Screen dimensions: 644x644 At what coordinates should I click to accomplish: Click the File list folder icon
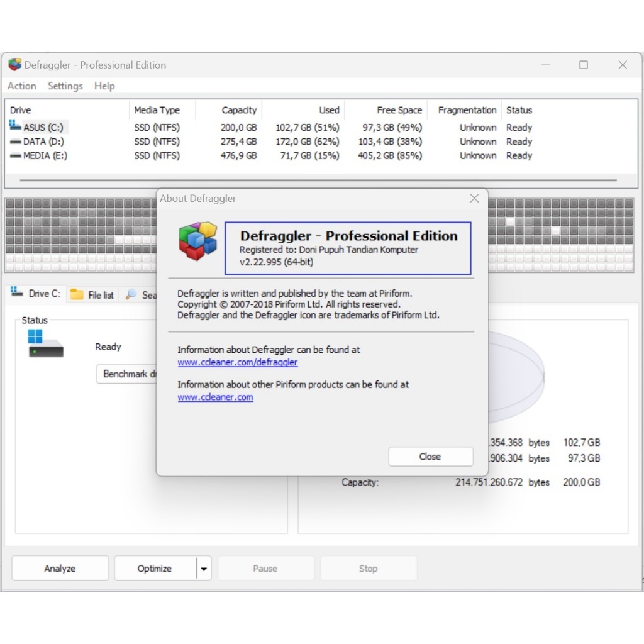(x=76, y=294)
